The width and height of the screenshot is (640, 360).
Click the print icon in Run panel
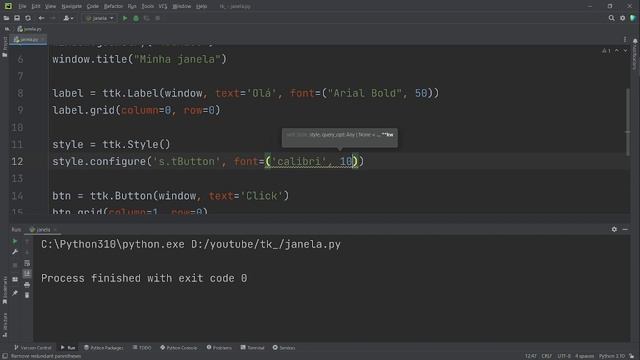click(x=27, y=284)
